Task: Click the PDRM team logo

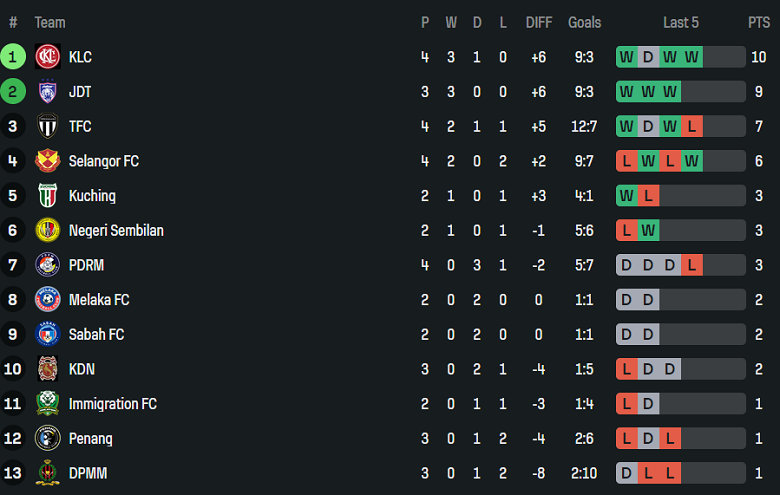Action: click(x=48, y=265)
